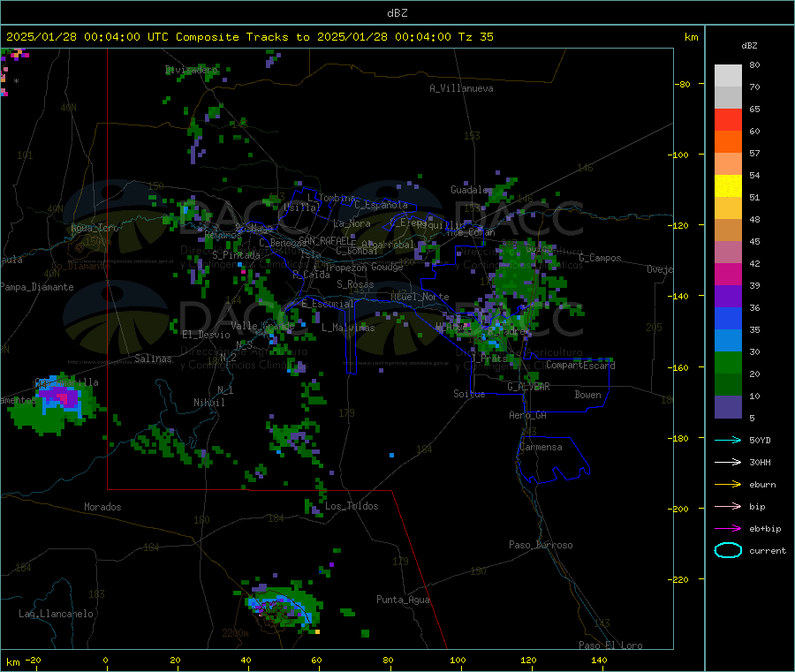
Task: Click the 'S_Pintada' map label
Action: [236, 255]
